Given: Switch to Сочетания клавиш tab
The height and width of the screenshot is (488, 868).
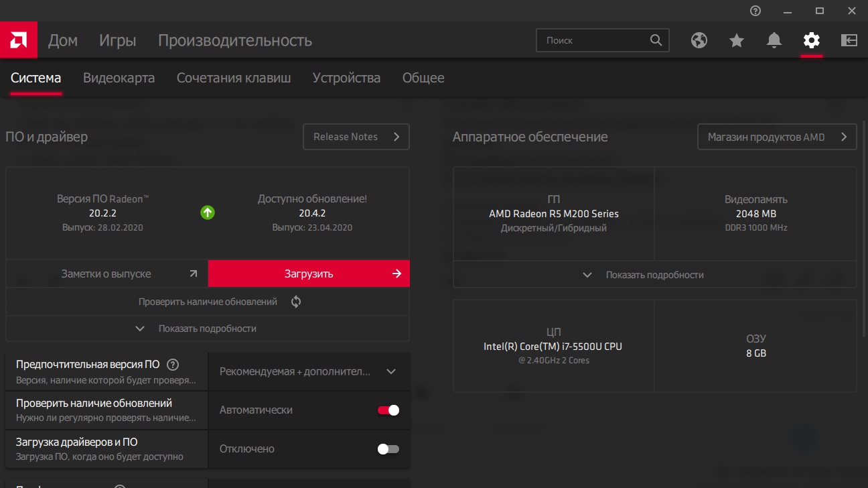Looking at the screenshot, I should click(x=234, y=78).
